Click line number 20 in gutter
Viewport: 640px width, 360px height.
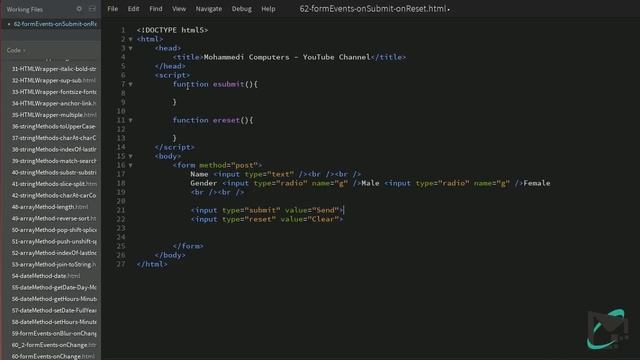click(121, 201)
